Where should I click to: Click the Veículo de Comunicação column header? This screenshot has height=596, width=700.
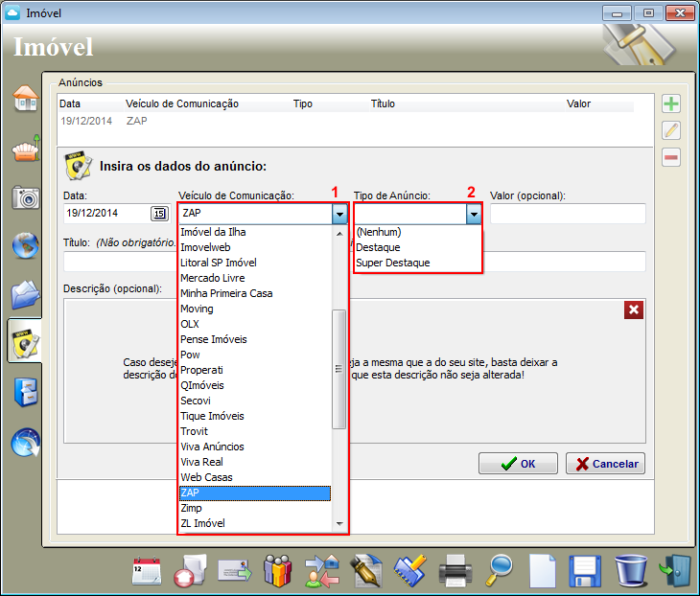(x=182, y=103)
